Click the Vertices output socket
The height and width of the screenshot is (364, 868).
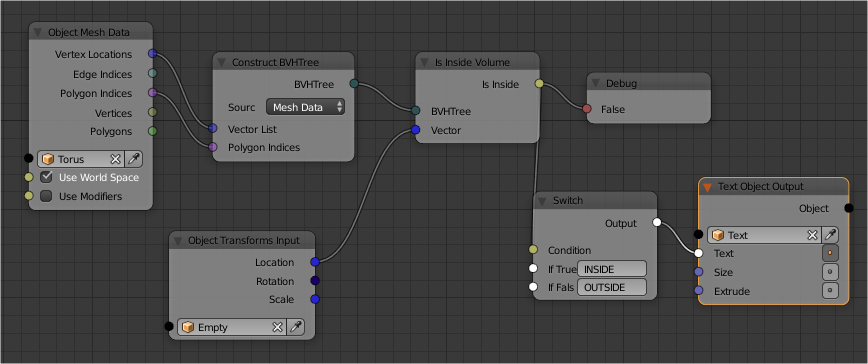point(153,112)
